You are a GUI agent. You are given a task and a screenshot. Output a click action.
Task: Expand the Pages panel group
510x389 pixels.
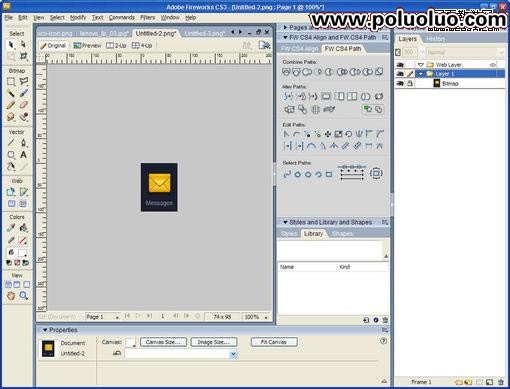pos(285,27)
